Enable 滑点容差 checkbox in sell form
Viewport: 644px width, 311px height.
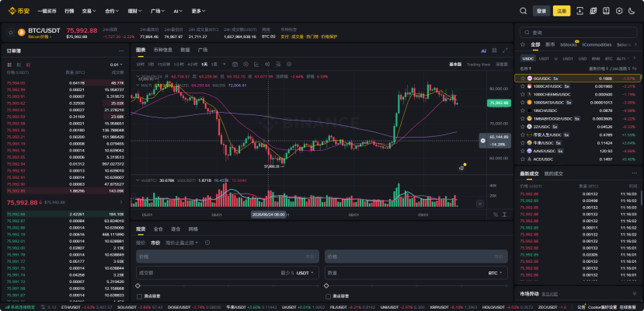328,296
